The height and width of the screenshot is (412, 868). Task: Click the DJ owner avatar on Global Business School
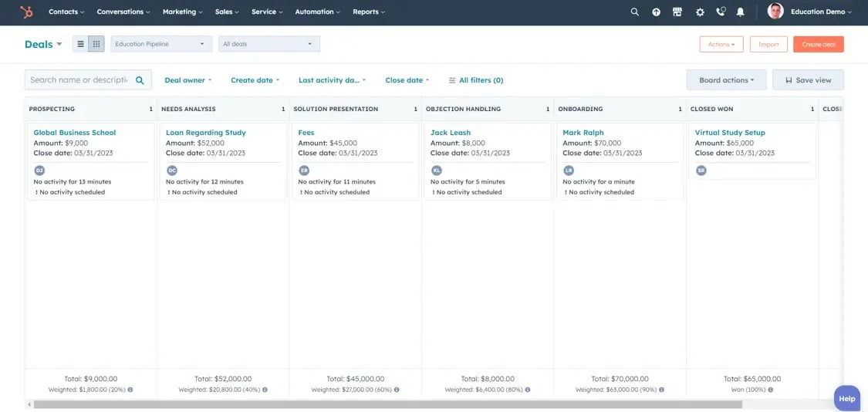[x=39, y=171]
